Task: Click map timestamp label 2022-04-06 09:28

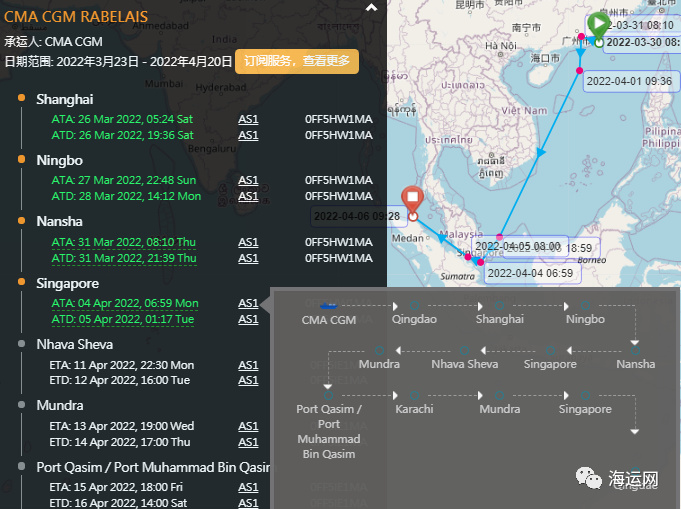Action: [357, 216]
